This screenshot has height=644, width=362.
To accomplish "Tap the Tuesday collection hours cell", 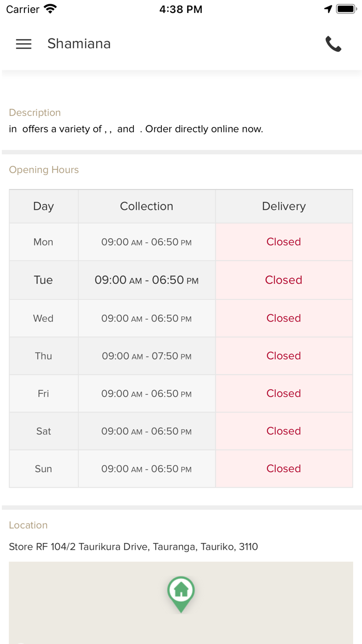I will 146,280.
